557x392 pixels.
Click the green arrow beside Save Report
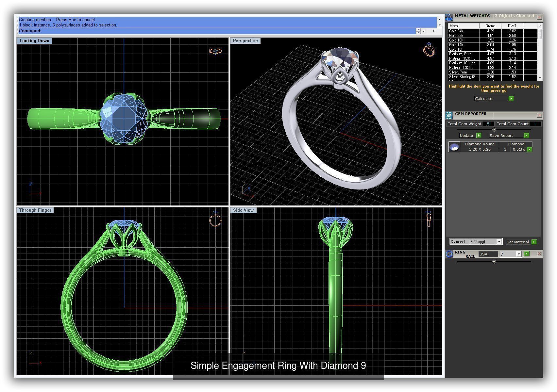pos(526,135)
